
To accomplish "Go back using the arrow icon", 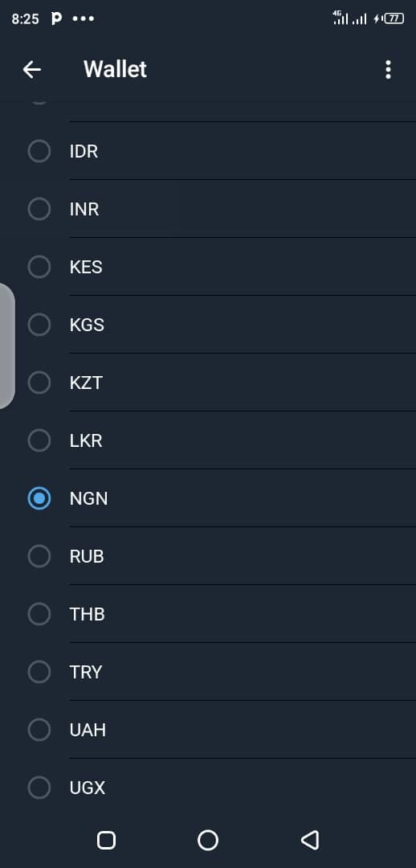I will [31, 69].
